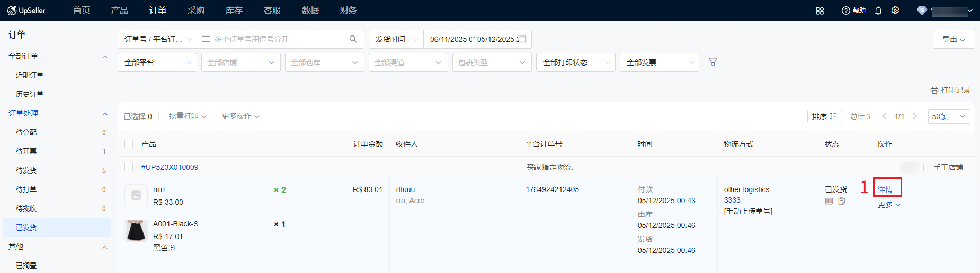Open the 详情 link for the order

885,189
